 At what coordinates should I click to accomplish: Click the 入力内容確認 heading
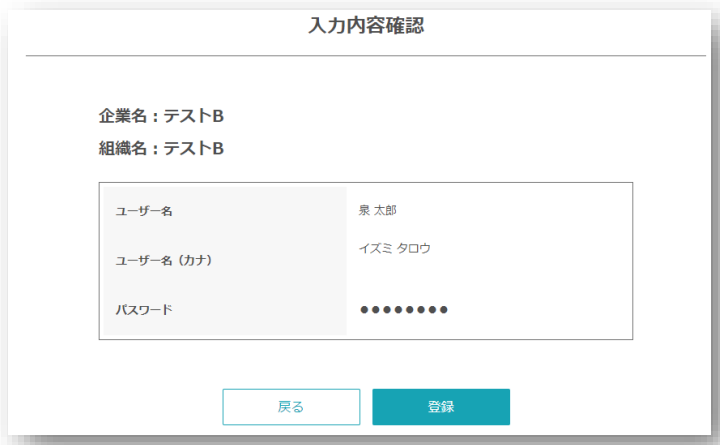pos(366,26)
